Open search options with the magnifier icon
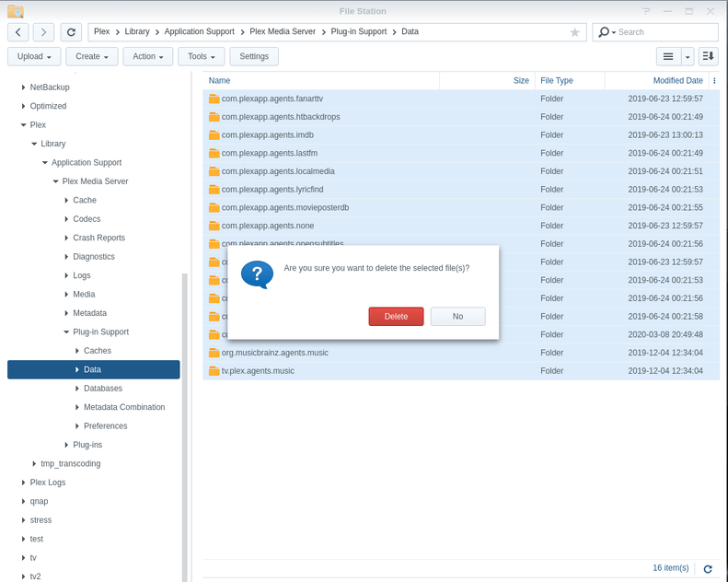 tap(606, 32)
